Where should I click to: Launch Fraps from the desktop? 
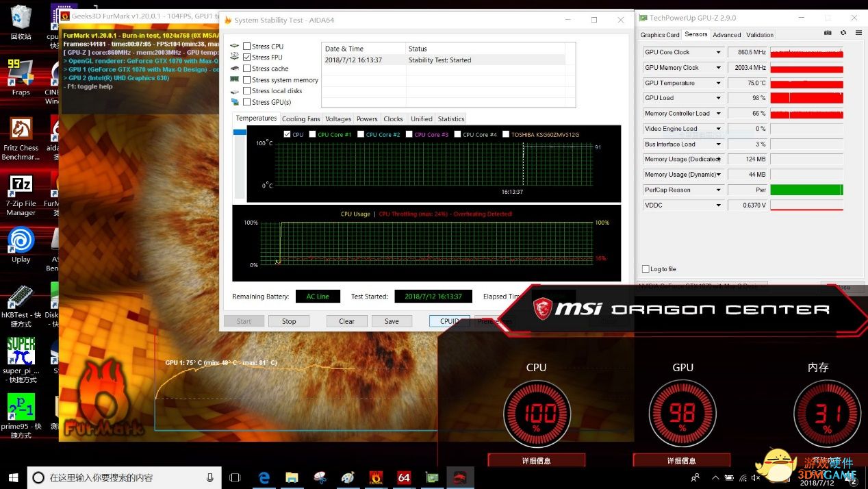point(21,77)
